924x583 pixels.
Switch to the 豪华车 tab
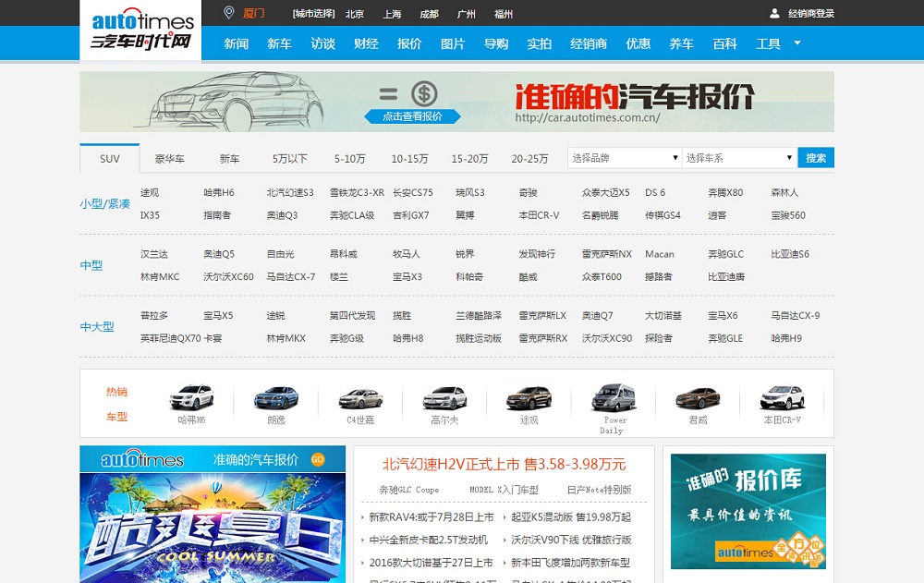[170, 159]
